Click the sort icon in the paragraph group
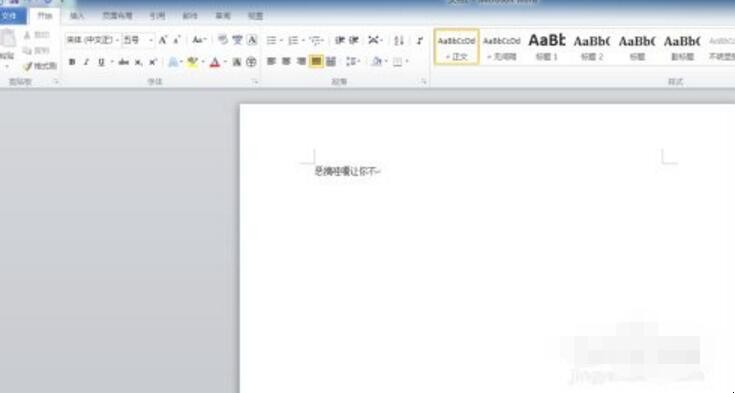This screenshot has width=735, height=393. pyautogui.click(x=399, y=40)
